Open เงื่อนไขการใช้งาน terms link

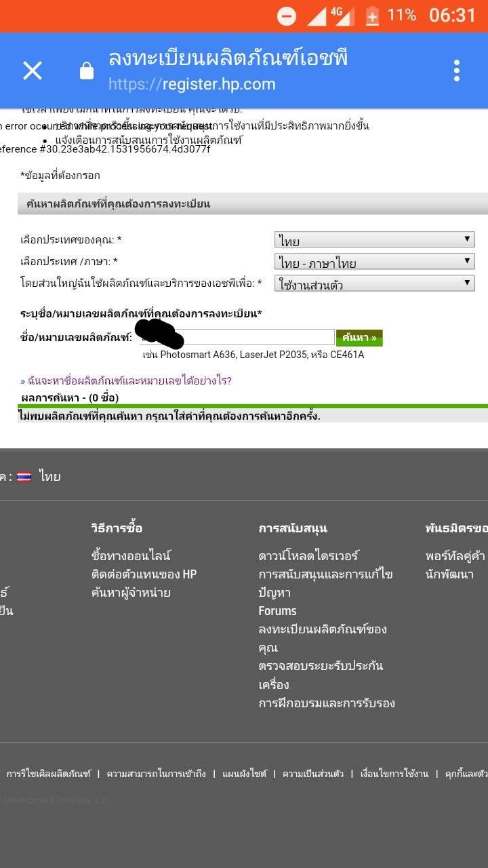click(394, 773)
